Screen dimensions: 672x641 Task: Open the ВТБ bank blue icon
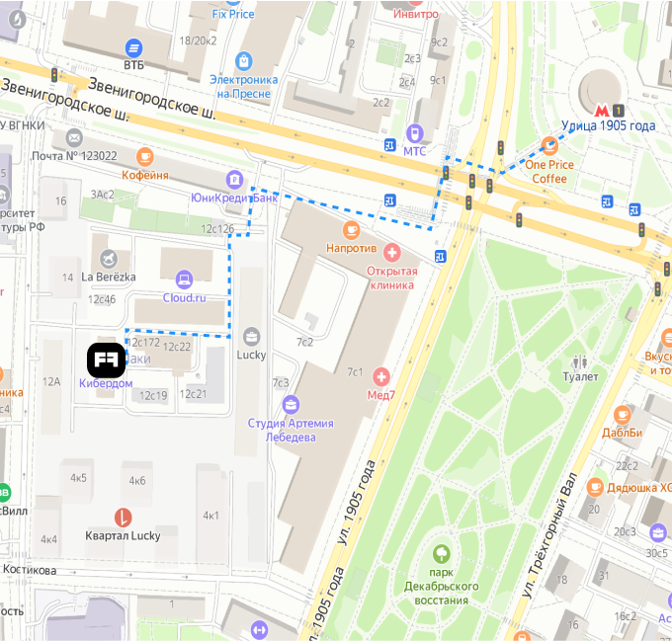point(133,48)
